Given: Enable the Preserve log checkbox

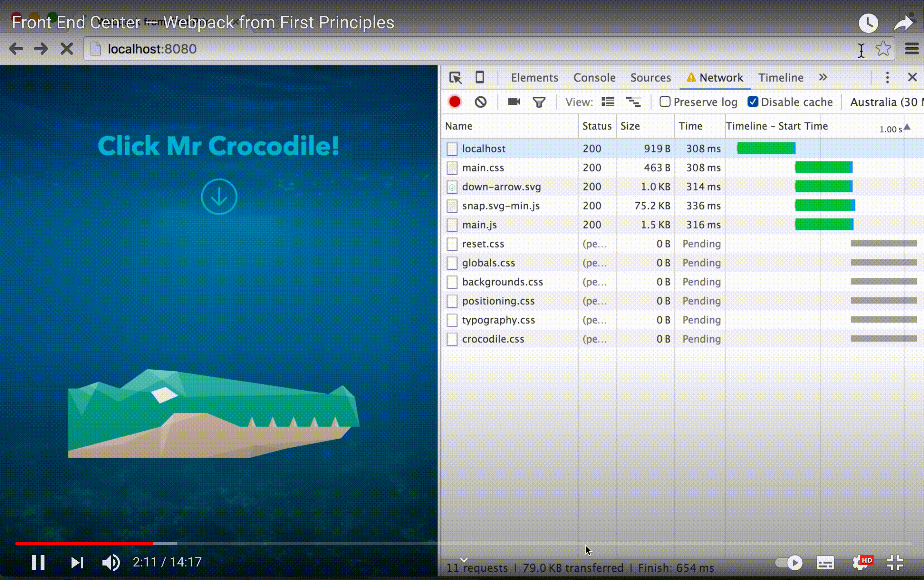Looking at the screenshot, I should point(665,101).
